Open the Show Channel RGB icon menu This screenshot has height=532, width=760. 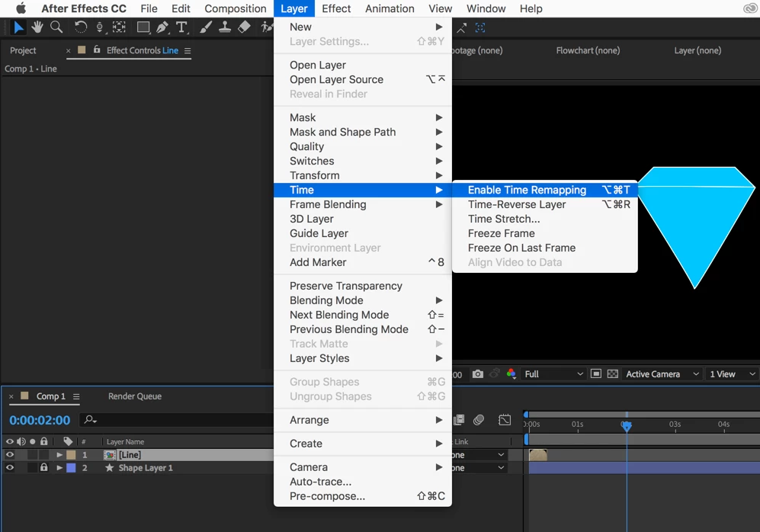(x=511, y=373)
